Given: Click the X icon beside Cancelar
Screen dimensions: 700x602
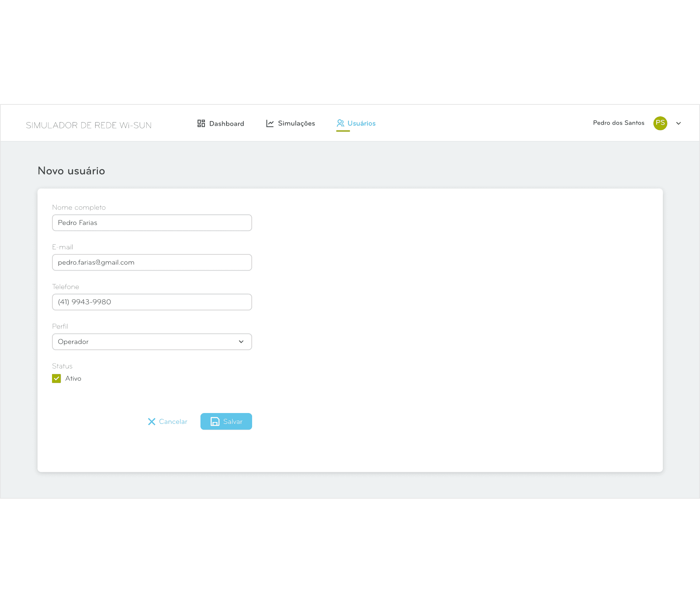Looking at the screenshot, I should 152,422.
